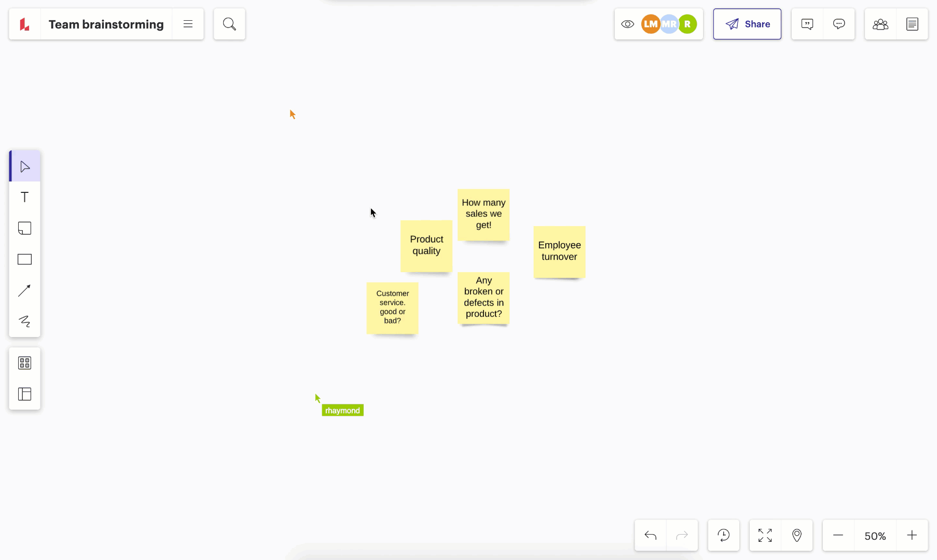Open the comments dropdown
The image size is (937, 560).
click(807, 24)
